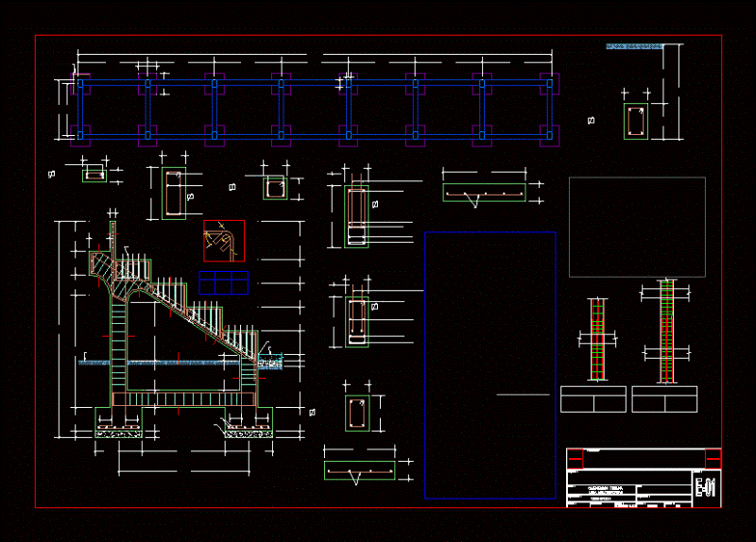
Task: Select the lower slab section near title block
Action: pyautogui.click(x=360, y=470)
